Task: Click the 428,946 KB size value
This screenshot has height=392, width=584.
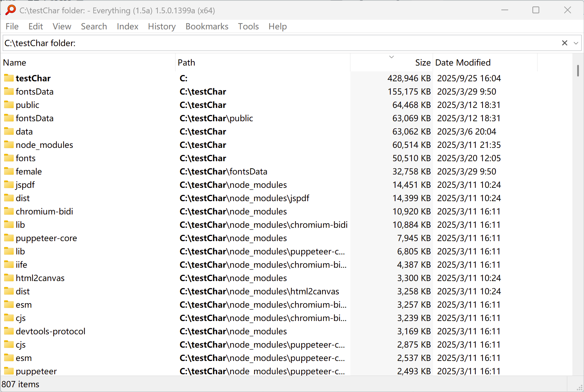Action: 409,78
